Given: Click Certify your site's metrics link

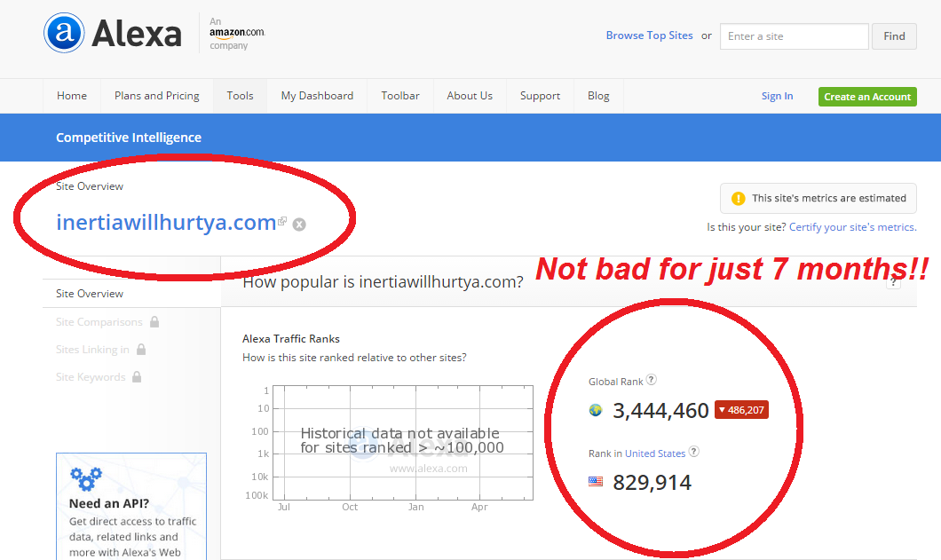Looking at the screenshot, I should 853,227.
